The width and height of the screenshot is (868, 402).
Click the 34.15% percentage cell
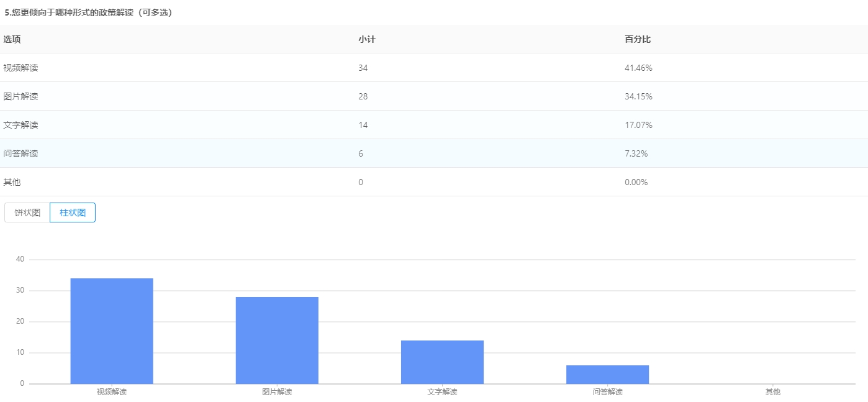pyautogui.click(x=638, y=96)
